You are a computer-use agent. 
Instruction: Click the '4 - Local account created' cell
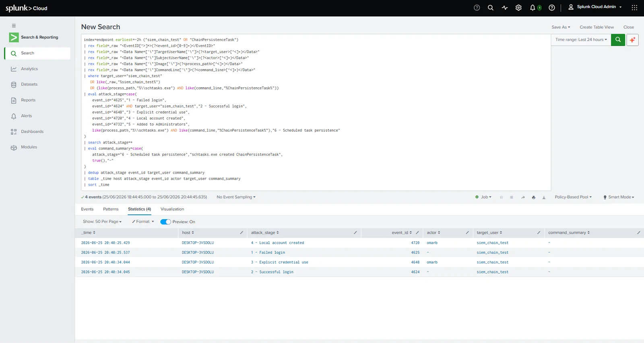277,243
